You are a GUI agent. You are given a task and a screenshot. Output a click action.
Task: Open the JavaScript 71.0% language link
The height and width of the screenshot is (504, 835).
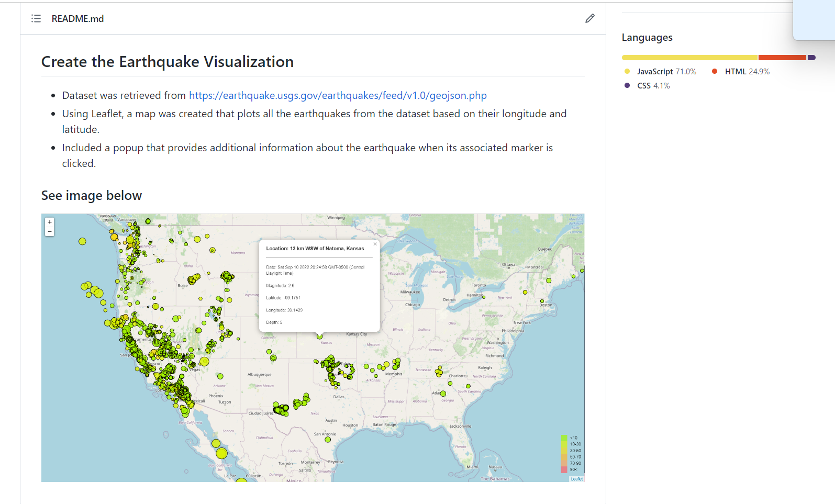click(x=666, y=72)
